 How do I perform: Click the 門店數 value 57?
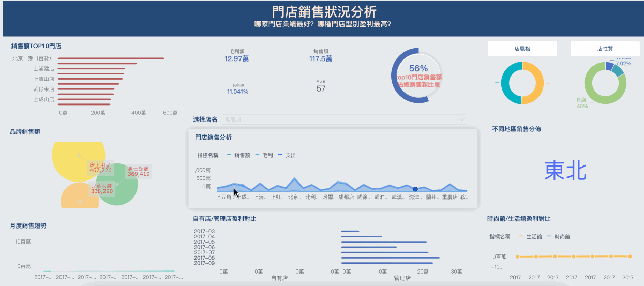(321, 88)
